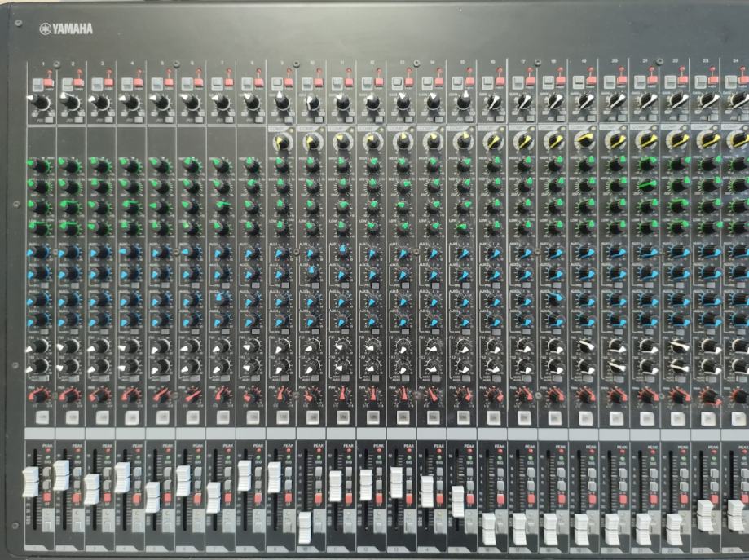Click the green LOW EQ knob on channel 2
Screen dimensions: 749x560
(71, 228)
